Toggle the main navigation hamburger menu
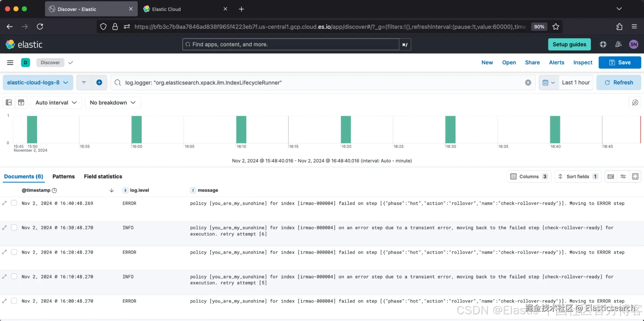The height and width of the screenshot is (321, 644). pyautogui.click(x=10, y=63)
